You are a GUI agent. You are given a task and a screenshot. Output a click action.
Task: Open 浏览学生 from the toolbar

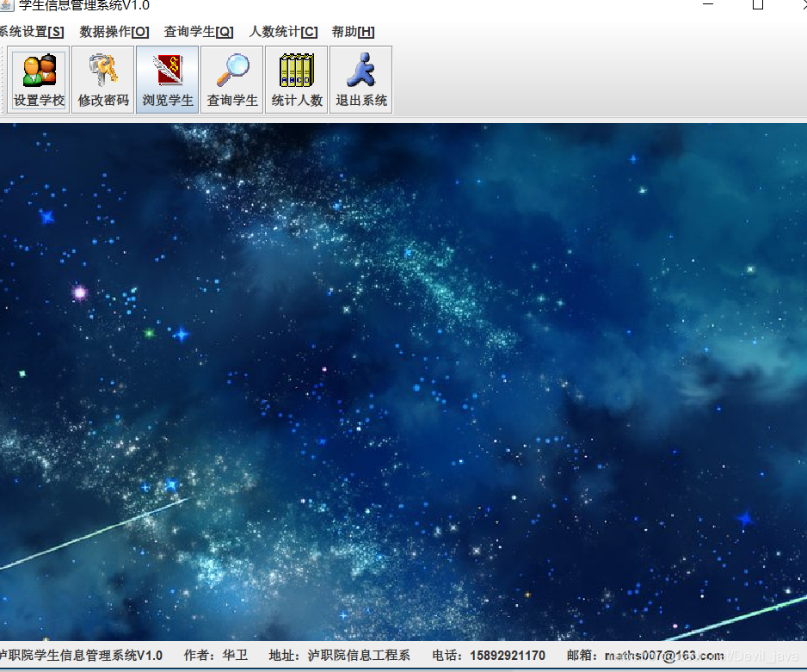point(167,80)
